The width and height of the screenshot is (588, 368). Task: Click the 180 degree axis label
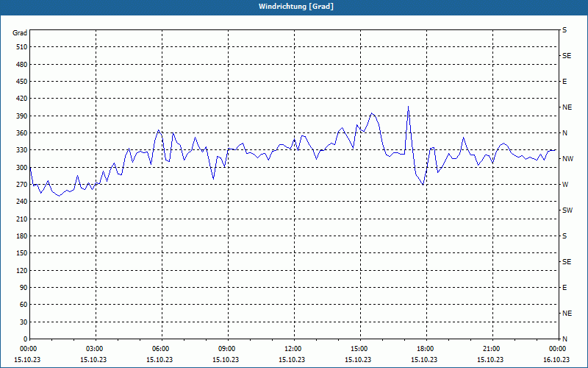(22, 236)
